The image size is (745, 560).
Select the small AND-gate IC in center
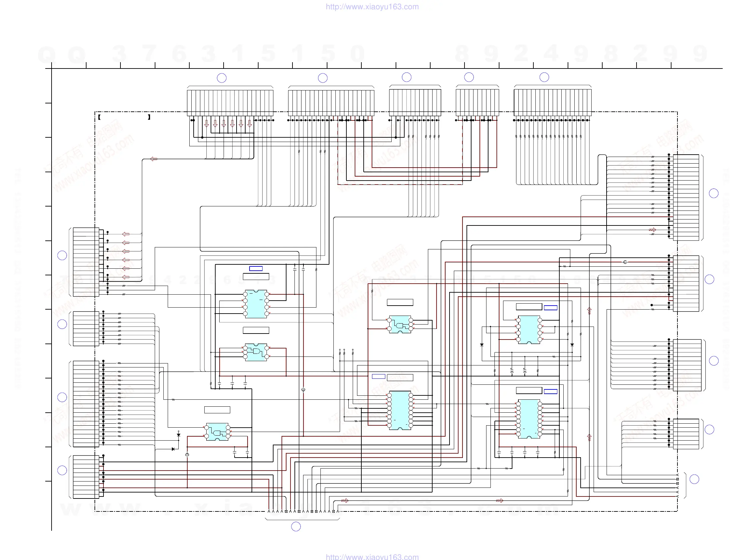point(400,325)
